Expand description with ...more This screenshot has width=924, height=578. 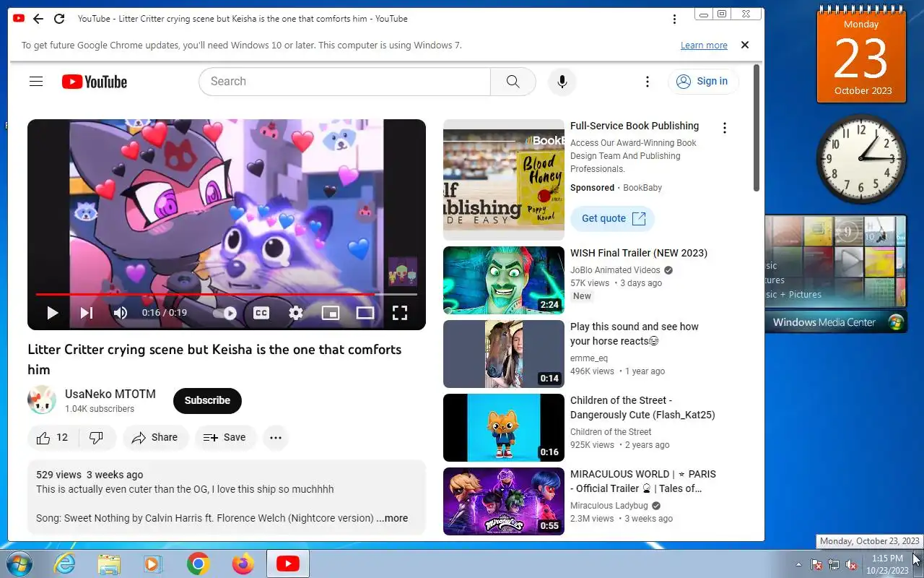pyautogui.click(x=392, y=518)
